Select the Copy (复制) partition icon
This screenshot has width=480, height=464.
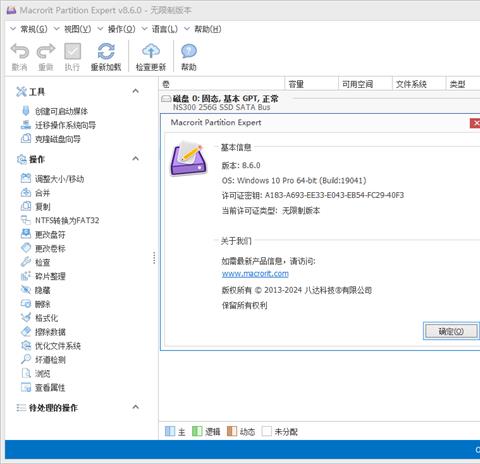click(26, 206)
